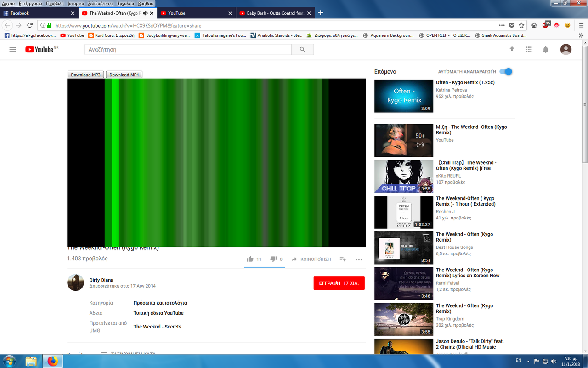Open the YouTube upload video icon
This screenshot has width=588, height=368.
pos(512,49)
